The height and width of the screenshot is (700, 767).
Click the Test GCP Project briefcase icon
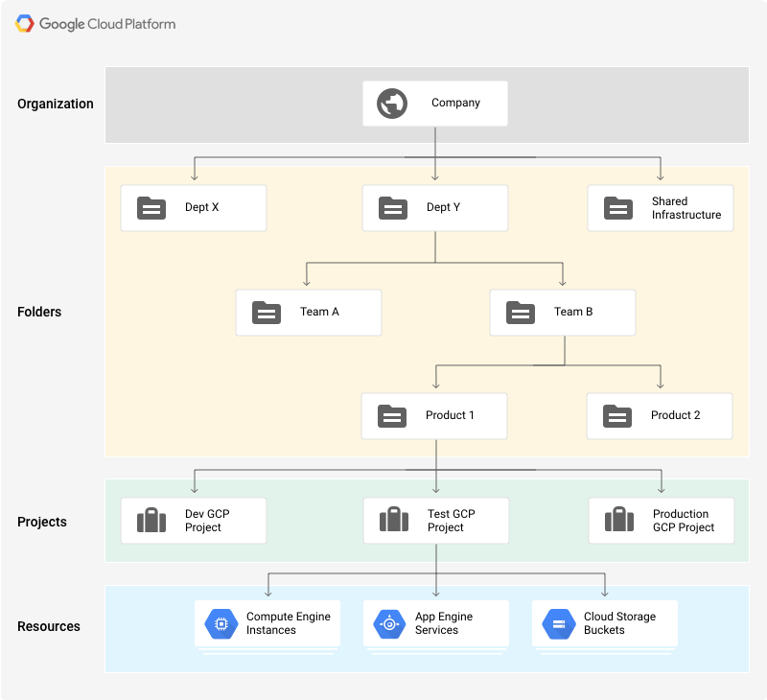pos(393,520)
